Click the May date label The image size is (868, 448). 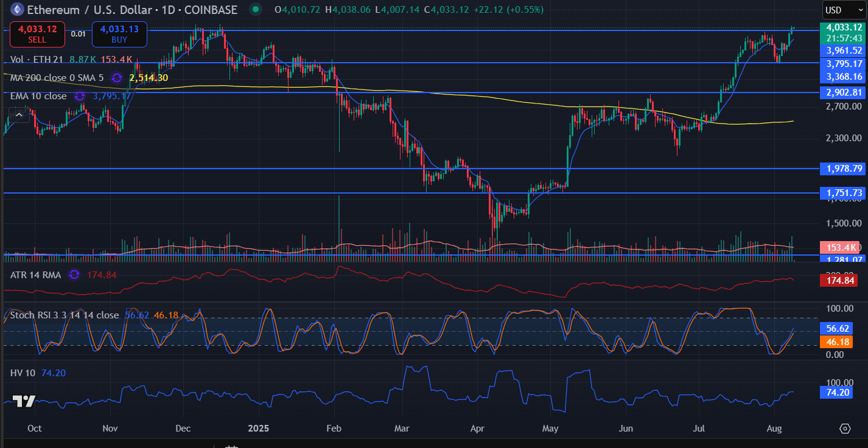click(x=550, y=429)
